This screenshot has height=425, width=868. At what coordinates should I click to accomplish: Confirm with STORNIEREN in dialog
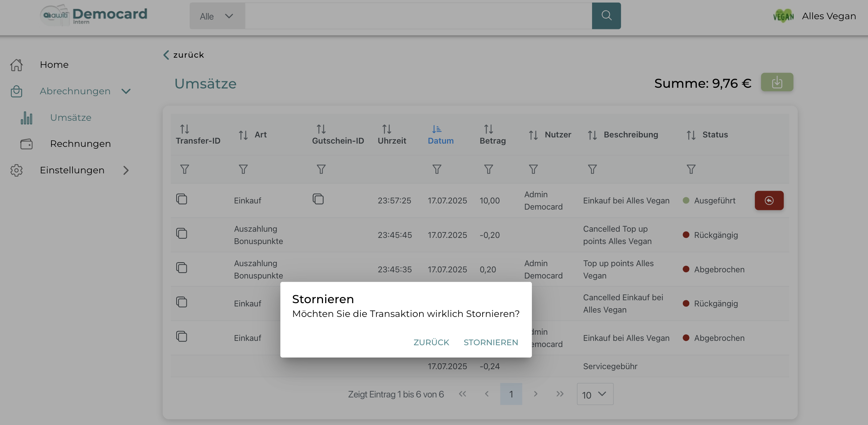click(491, 342)
